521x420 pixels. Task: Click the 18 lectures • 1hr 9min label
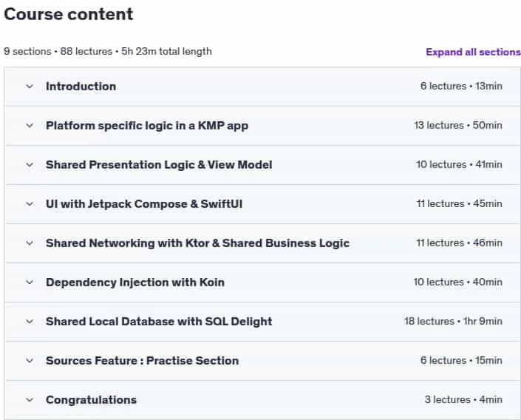tap(453, 321)
